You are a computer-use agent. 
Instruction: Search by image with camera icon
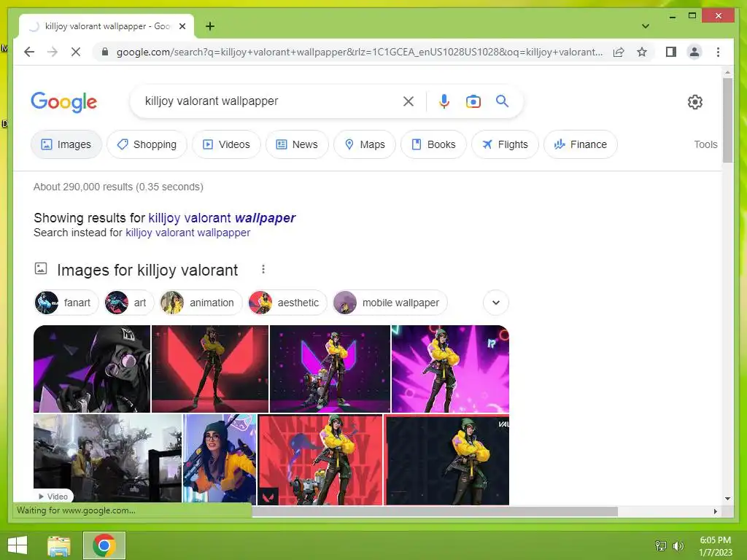[x=473, y=101]
